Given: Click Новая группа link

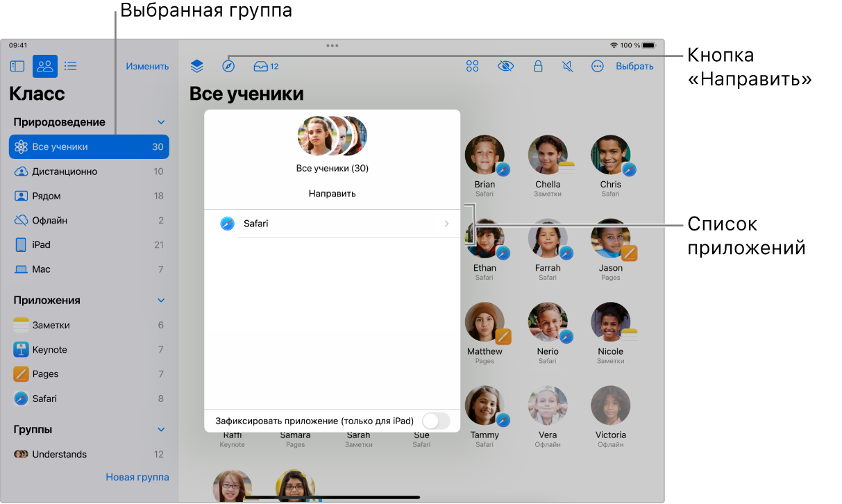Looking at the screenshot, I should pos(137,477).
